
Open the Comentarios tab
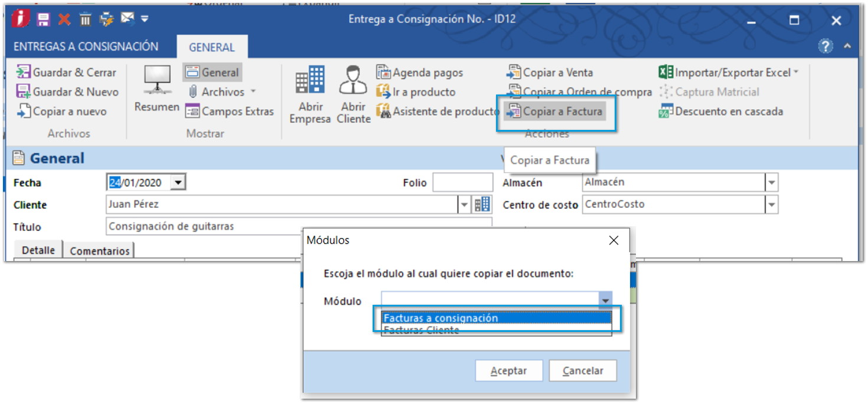[99, 251]
